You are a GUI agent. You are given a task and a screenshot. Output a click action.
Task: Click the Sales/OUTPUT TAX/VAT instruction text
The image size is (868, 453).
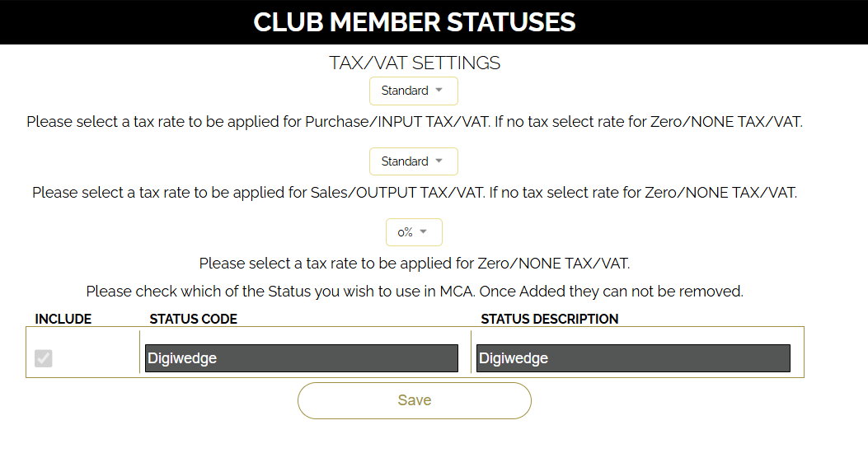tap(415, 193)
